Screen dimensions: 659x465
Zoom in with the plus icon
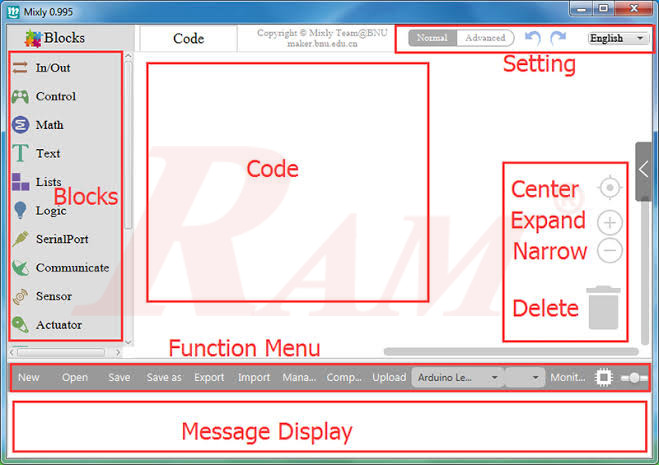coord(609,223)
